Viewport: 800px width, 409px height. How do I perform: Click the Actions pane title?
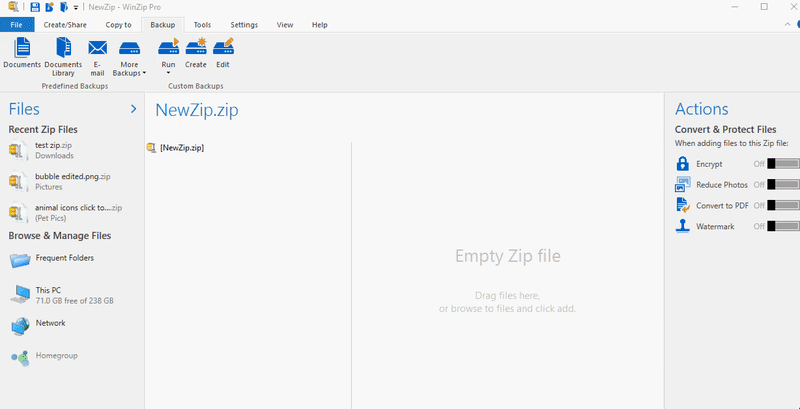tap(702, 109)
